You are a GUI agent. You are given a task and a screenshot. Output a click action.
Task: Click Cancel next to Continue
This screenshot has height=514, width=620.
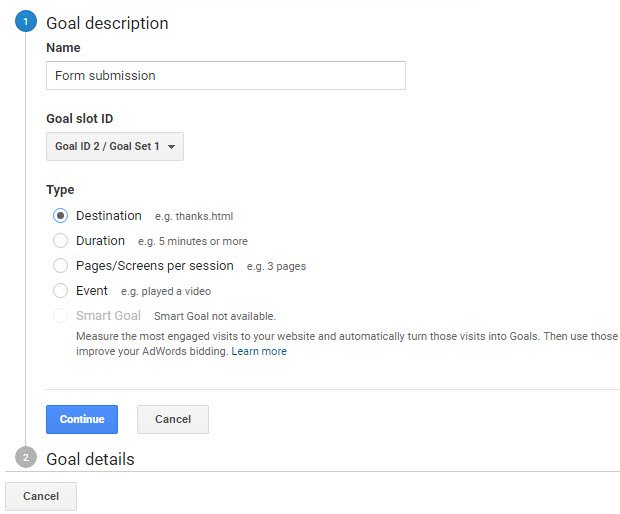[173, 419]
